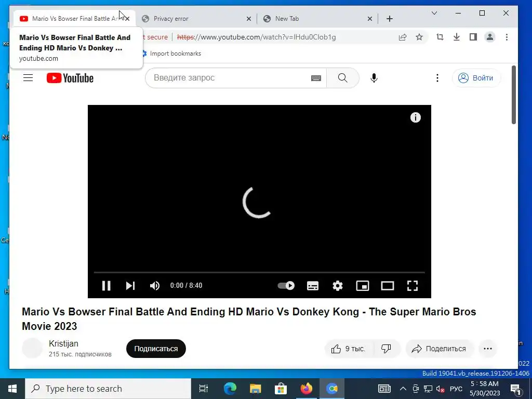This screenshot has width=532, height=399.
Task: Turn on subtitles in the player
Action: (312, 286)
